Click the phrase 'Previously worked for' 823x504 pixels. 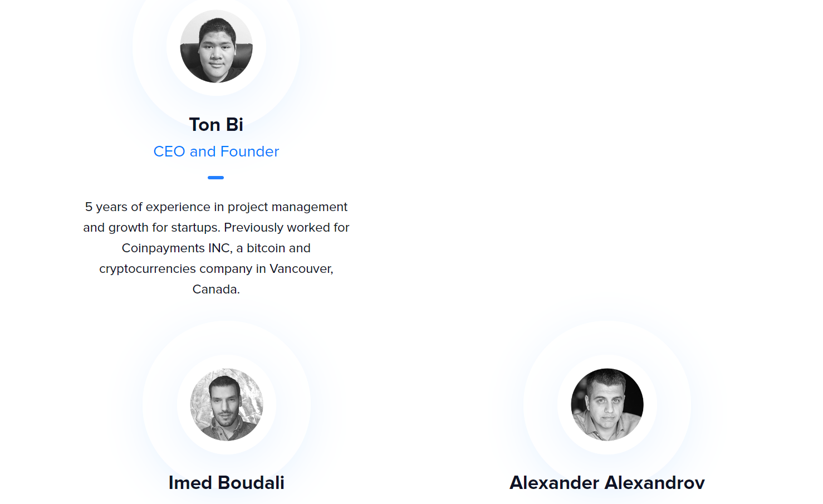coord(286,228)
